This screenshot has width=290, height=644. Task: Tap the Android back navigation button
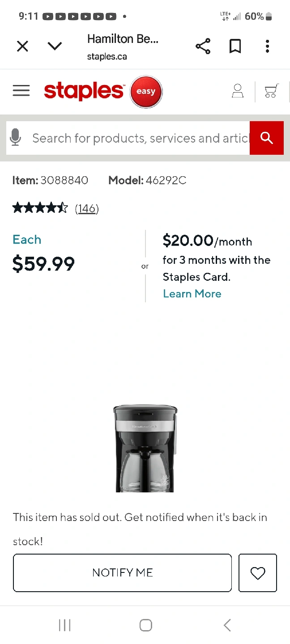pyautogui.click(x=227, y=625)
